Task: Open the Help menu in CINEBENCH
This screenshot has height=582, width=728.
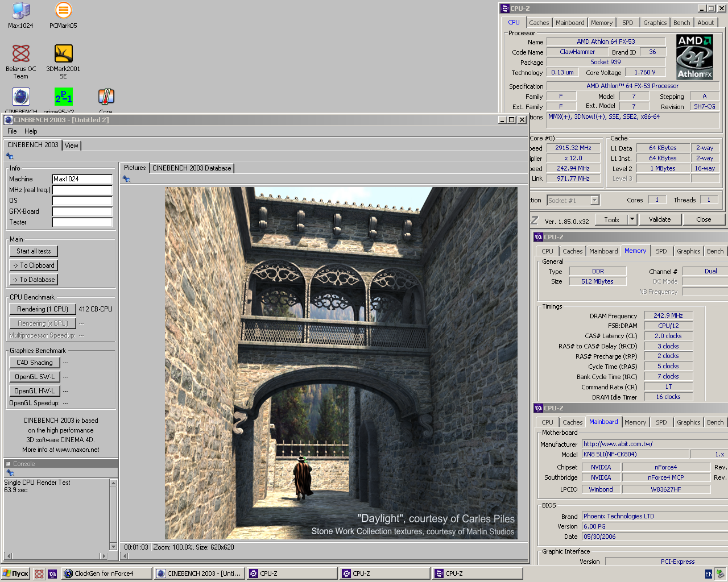Action: (x=31, y=131)
